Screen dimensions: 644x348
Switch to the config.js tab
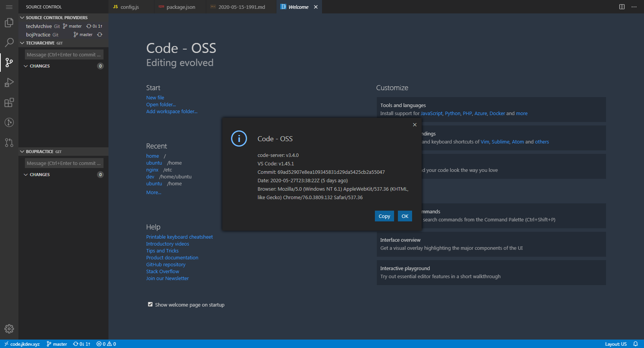point(129,7)
